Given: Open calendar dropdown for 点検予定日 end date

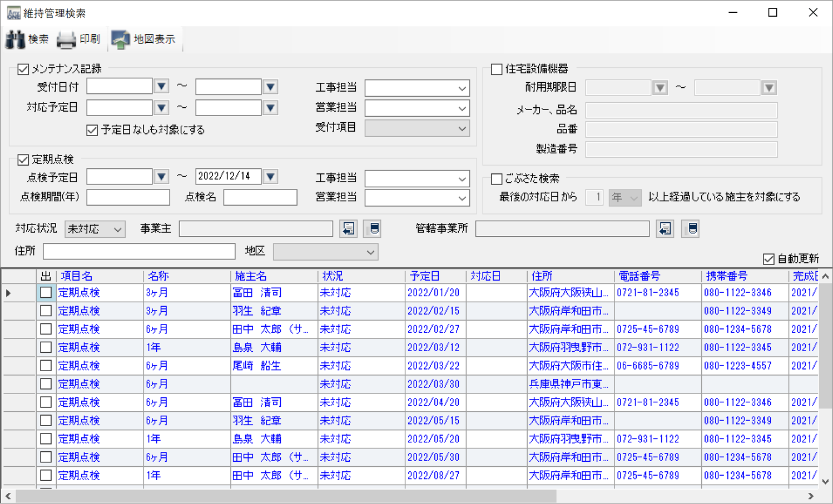Looking at the screenshot, I should (270, 177).
